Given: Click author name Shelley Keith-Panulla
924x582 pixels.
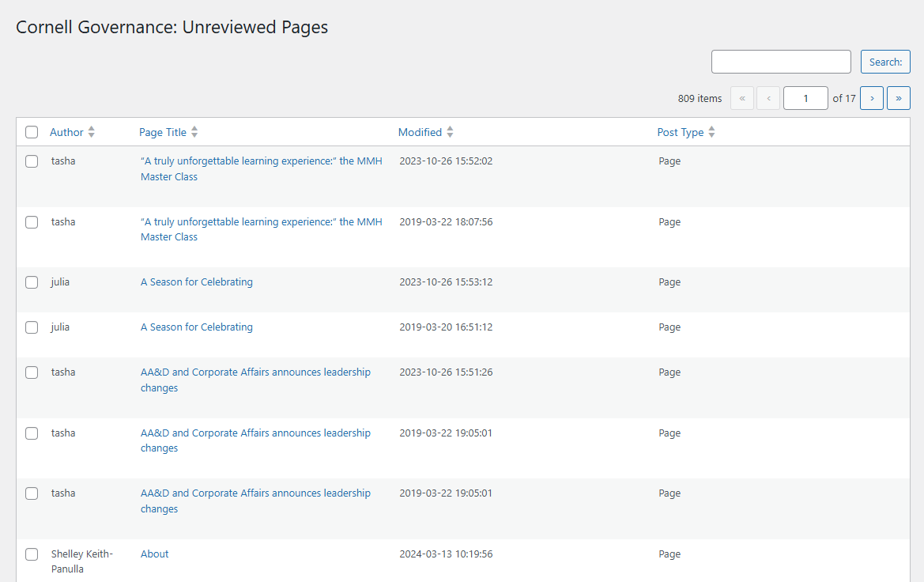Looking at the screenshot, I should point(82,561).
